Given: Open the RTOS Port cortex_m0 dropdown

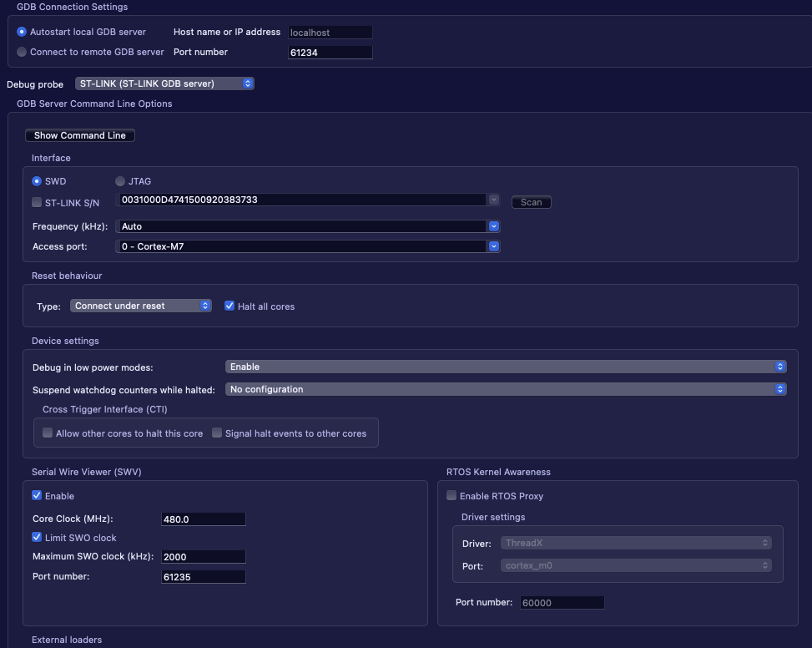Looking at the screenshot, I should [x=636, y=565].
